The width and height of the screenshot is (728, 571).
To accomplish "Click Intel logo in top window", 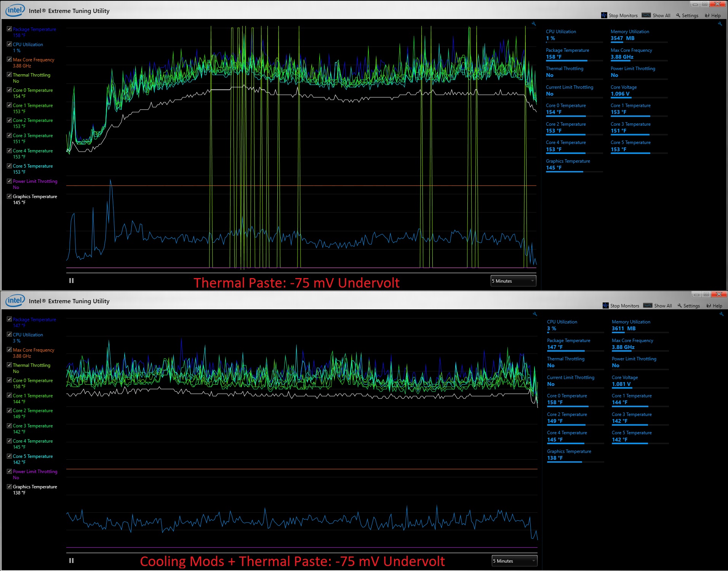I will (15, 10).
